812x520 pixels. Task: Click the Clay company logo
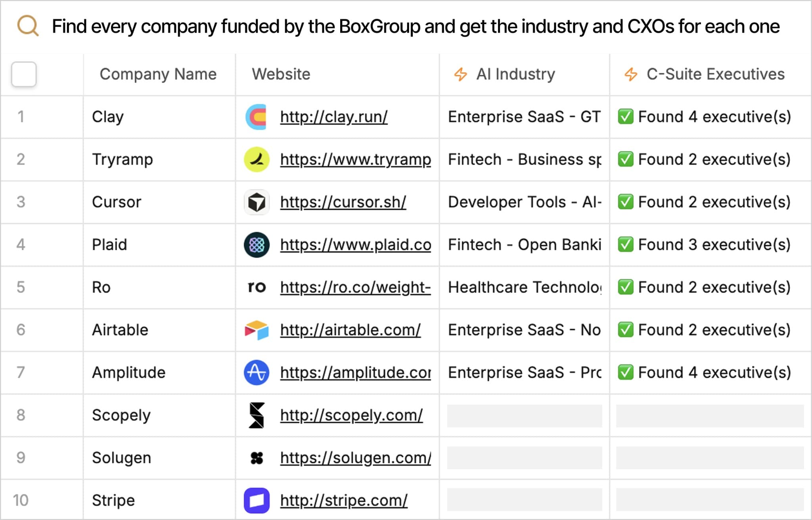pos(256,117)
